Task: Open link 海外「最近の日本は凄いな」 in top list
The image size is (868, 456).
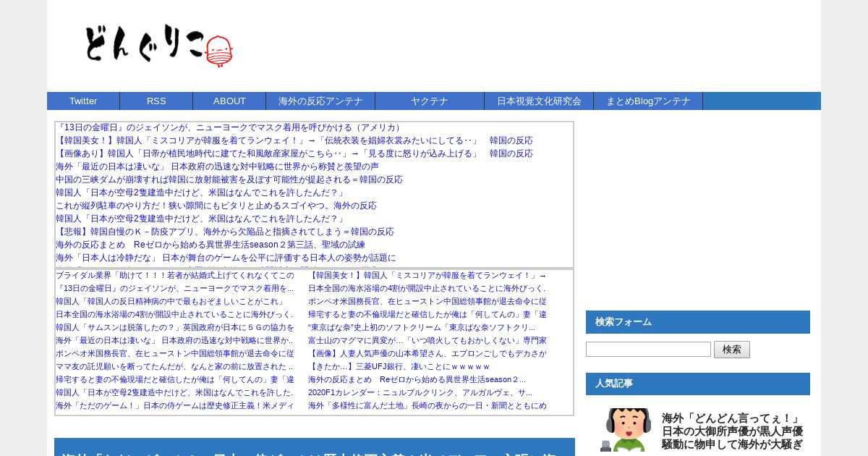Action: [217, 166]
